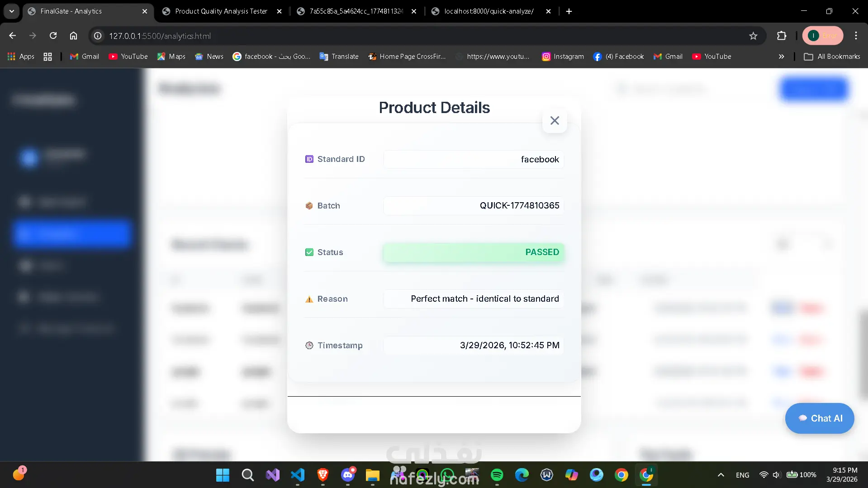Open the Instagram bookmark

pos(563,57)
